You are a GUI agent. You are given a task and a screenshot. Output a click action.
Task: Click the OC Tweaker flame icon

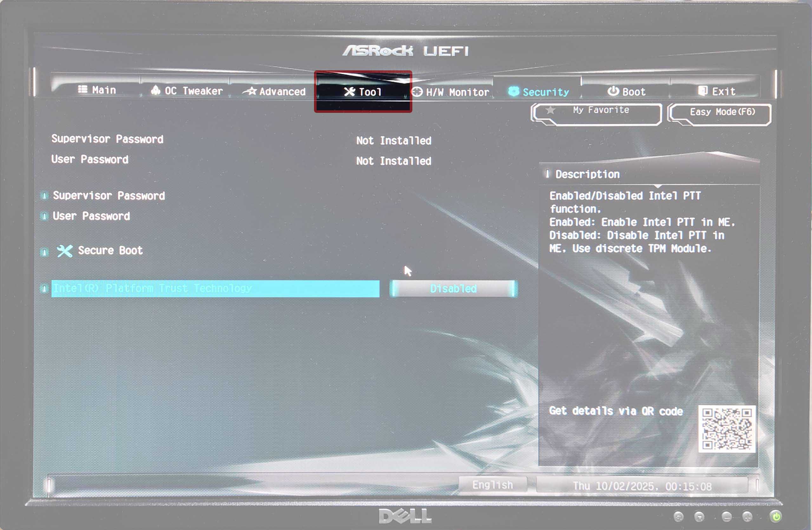(x=155, y=91)
